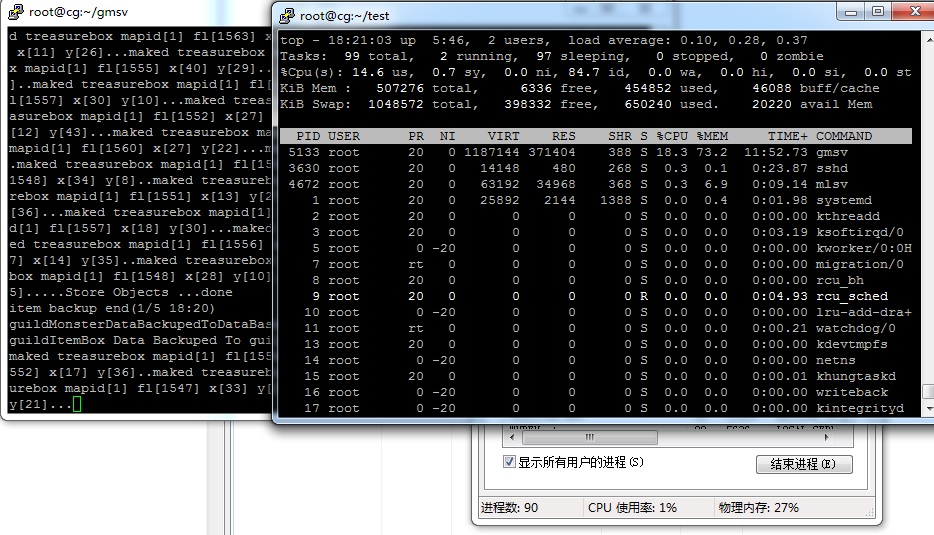Click the PuTTY icon in root@cg:~/test title bar
This screenshot has width=934, height=535.
point(287,14)
